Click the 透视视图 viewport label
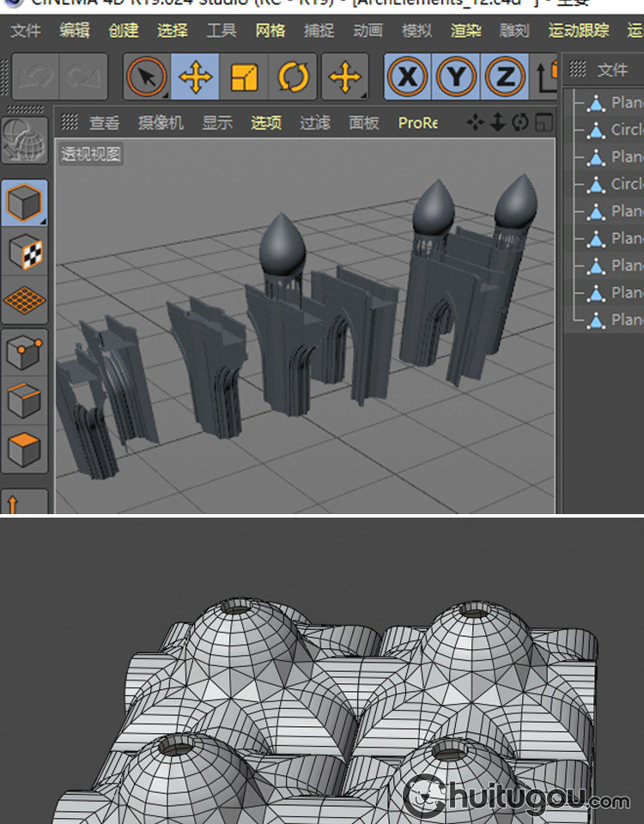Viewport: 644px width, 824px height. [x=90, y=154]
